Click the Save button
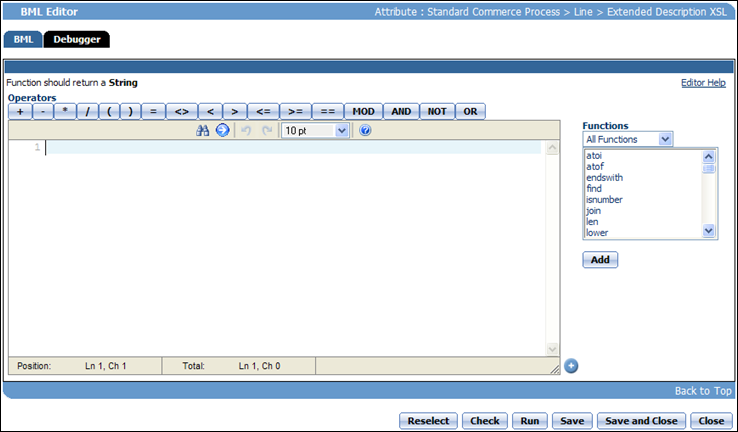 coord(572,421)
